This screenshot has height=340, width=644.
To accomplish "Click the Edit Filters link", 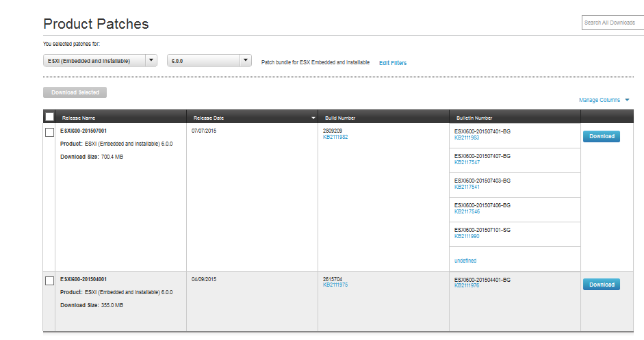I will click(x=393, y=63).
